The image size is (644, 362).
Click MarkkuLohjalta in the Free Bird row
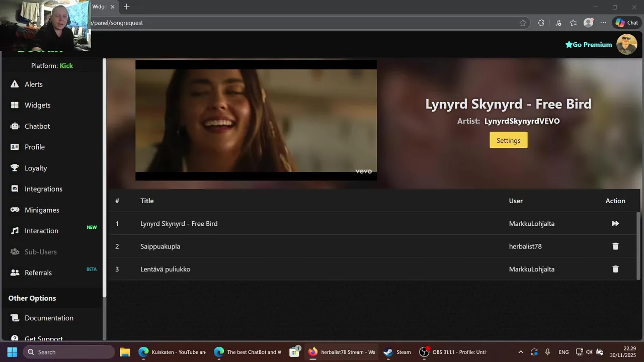coord(532,223)
